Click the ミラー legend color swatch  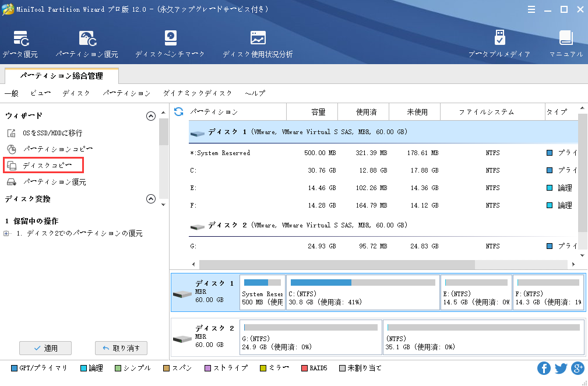263,369
